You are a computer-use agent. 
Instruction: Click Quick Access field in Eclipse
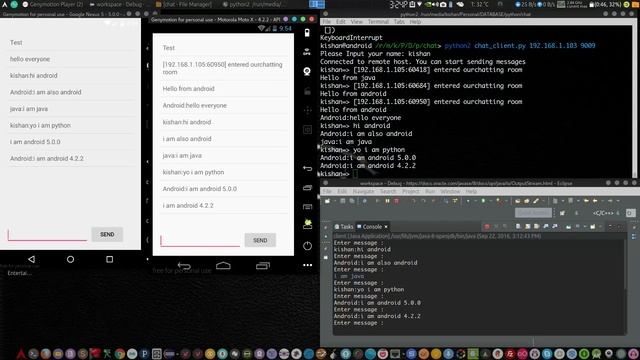tap(533, 213)
